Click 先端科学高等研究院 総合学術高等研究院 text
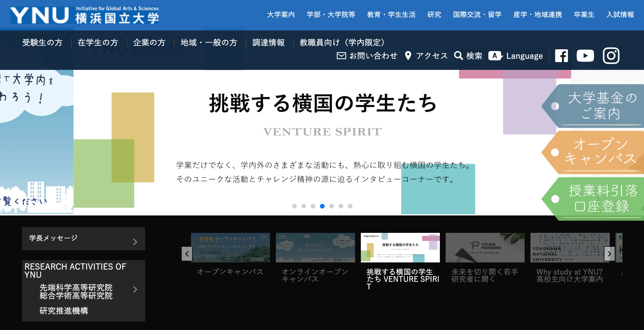Viewport: 644px width, 330px height. (x=76, y=292)
